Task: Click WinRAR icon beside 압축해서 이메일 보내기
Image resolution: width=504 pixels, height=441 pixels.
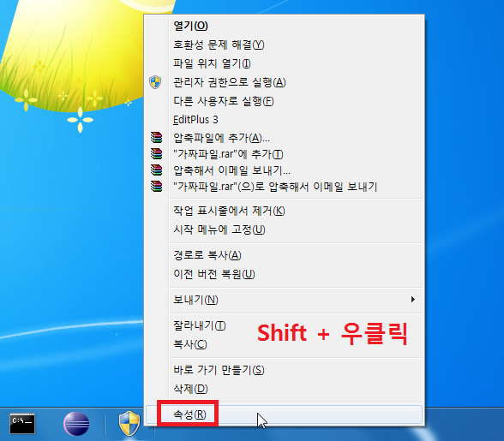Action: pyautogui.click(x=157, y=170)
